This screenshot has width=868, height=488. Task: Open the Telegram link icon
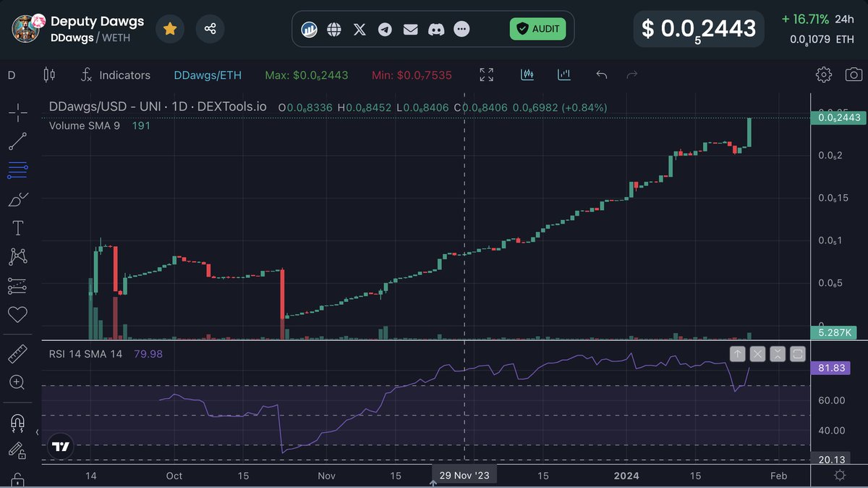(x=385, y=30)
